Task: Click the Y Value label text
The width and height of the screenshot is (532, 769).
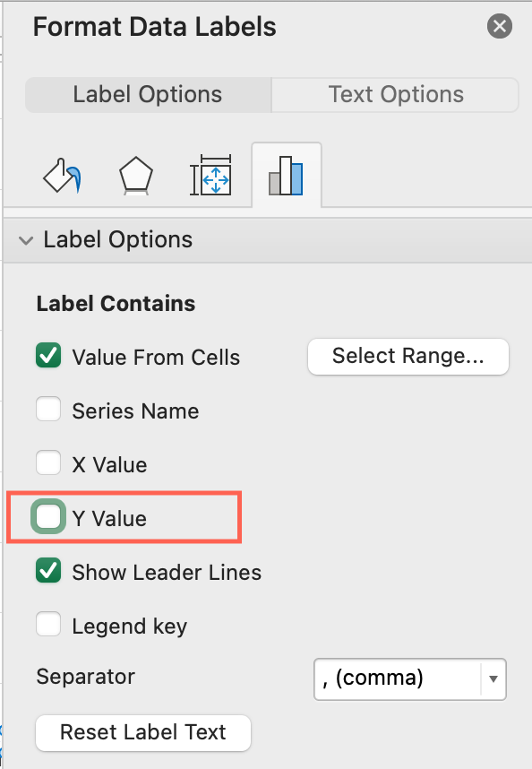Action: 109,519
